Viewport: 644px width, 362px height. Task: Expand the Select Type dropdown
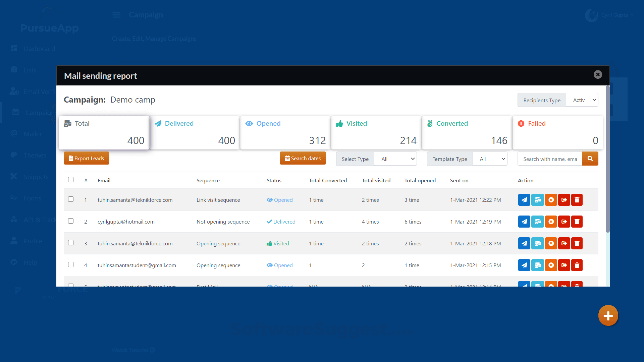tap(395, 159)
